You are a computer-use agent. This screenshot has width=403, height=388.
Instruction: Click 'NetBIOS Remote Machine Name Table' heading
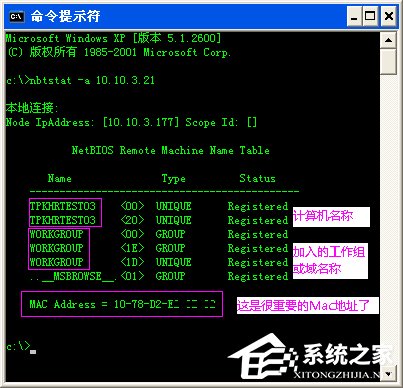pos(171,150)
